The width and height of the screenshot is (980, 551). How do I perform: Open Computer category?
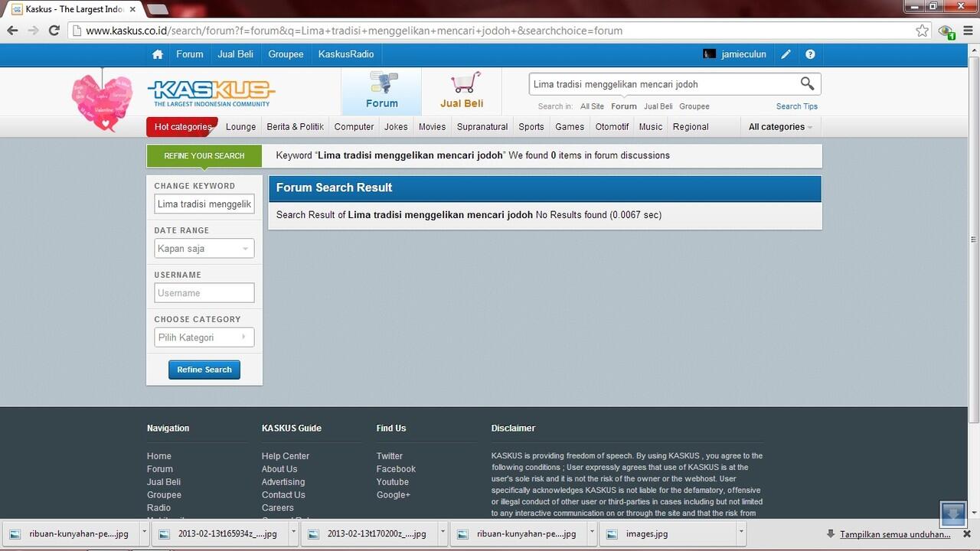pos(354,127)
